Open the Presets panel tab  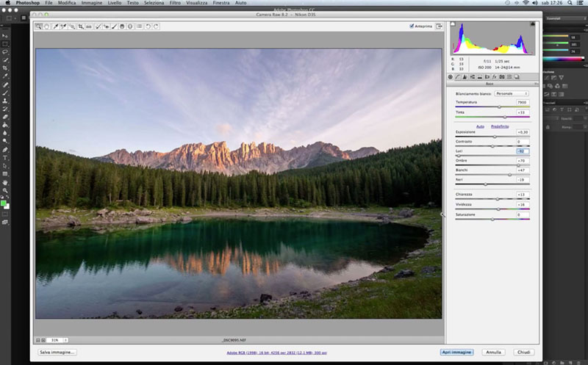pyautogui.click(x=509, y=77)
